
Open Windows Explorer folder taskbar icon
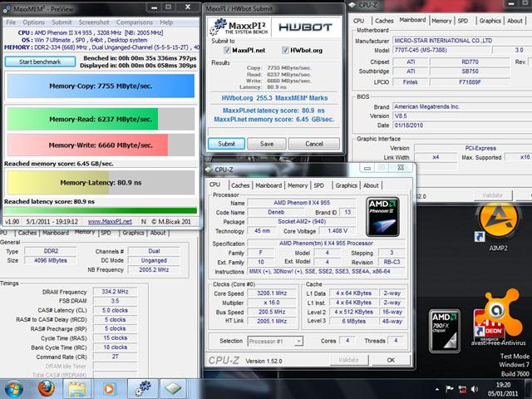point(77,389)
